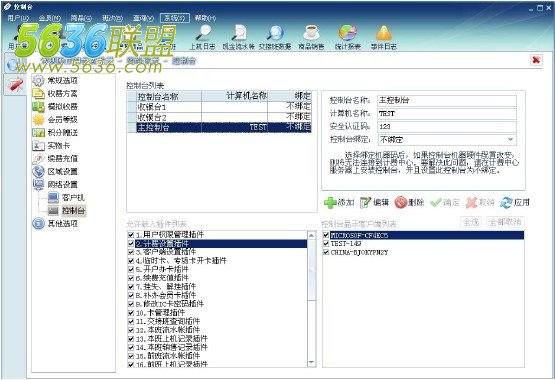This screenshot has width=555, height=380.
Task: Click the green plus 添加 button
Action: (x=339, y=202)
